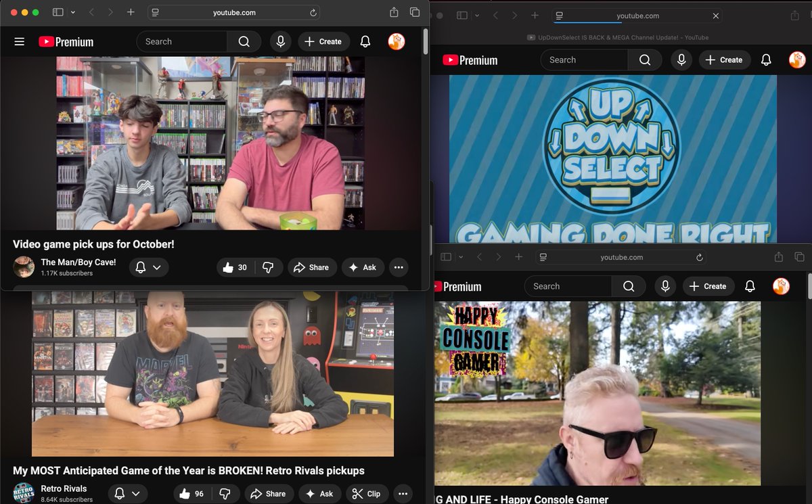Click YouTube search field in UpDownSelect window

585,60
